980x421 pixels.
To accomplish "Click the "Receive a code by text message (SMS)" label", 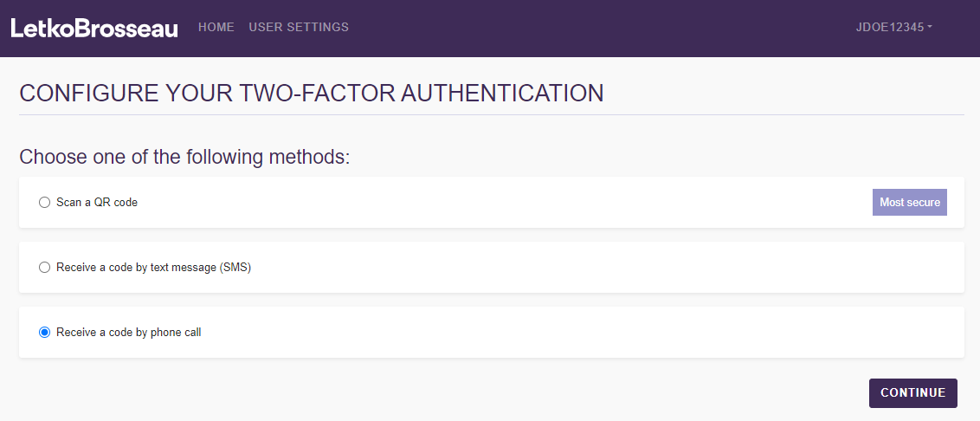I will [x=153, y=268].
